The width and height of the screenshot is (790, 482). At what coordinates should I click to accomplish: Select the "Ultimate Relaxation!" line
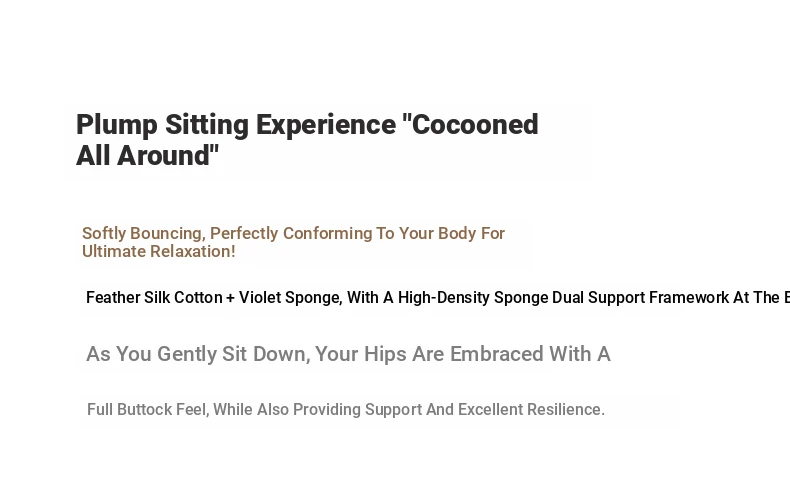158,252
